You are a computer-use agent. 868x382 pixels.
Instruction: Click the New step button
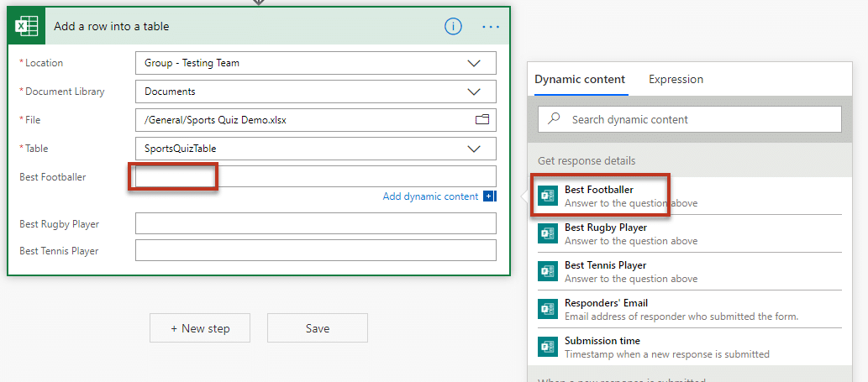200,328
